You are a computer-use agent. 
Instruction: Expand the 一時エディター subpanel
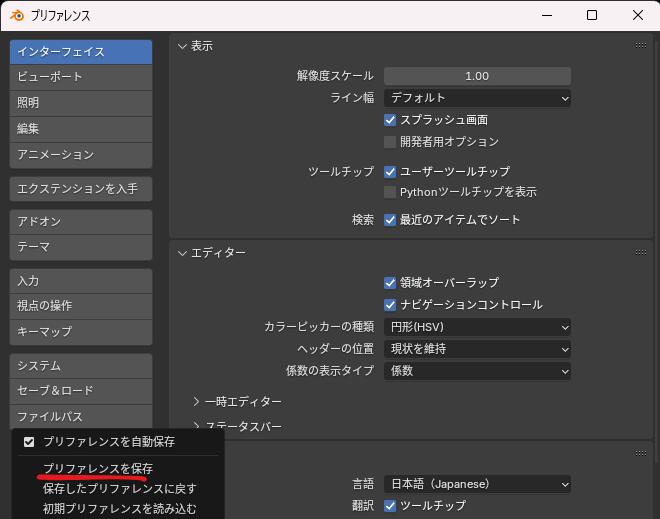[x=196, y=402]
